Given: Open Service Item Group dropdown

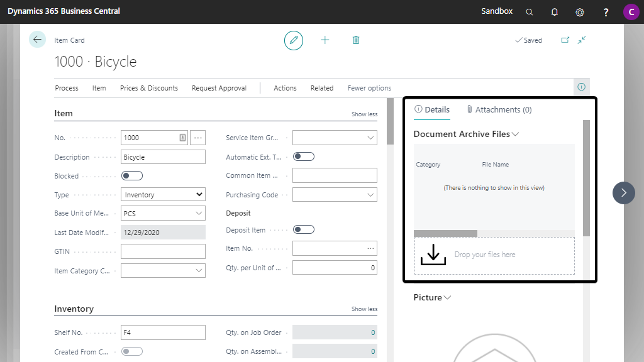Looking at the screenshot, I should point(370,138).
